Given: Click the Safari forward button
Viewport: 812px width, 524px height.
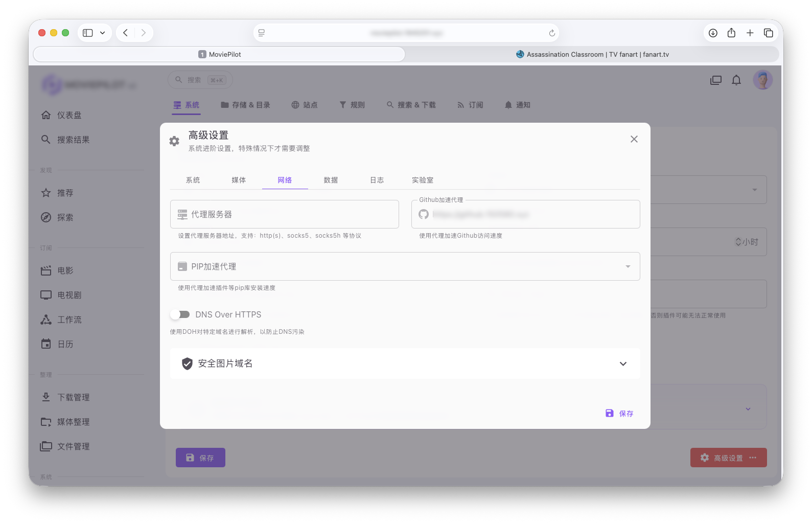Looking at the screenshot, I should [144, 33].
